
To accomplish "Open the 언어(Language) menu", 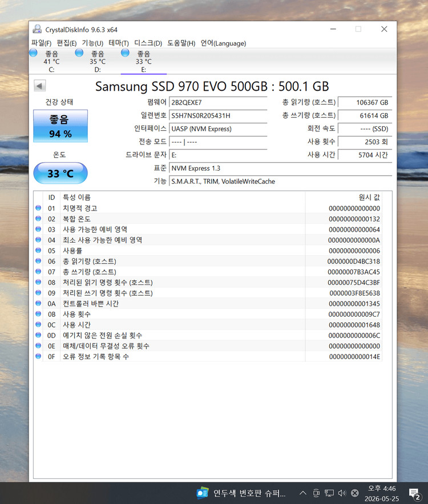I will coord(223,43).
